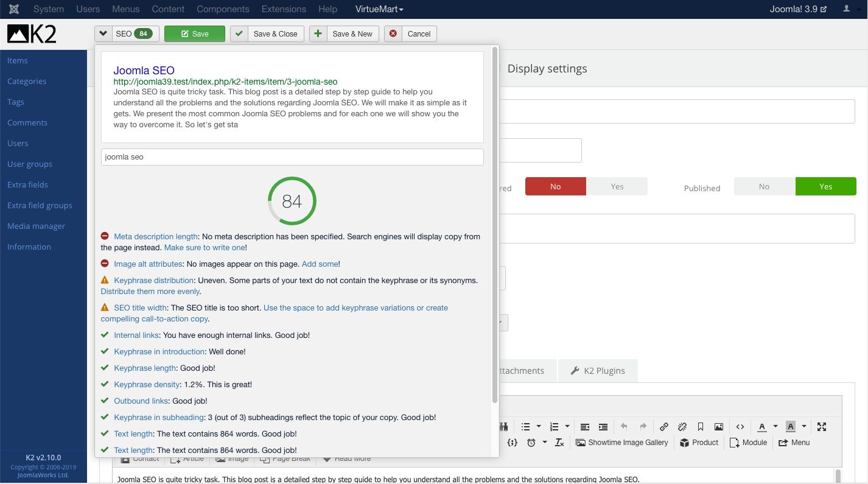Open background color picker dropdown arrow
868x484 pixels.
tap(804, 427)
